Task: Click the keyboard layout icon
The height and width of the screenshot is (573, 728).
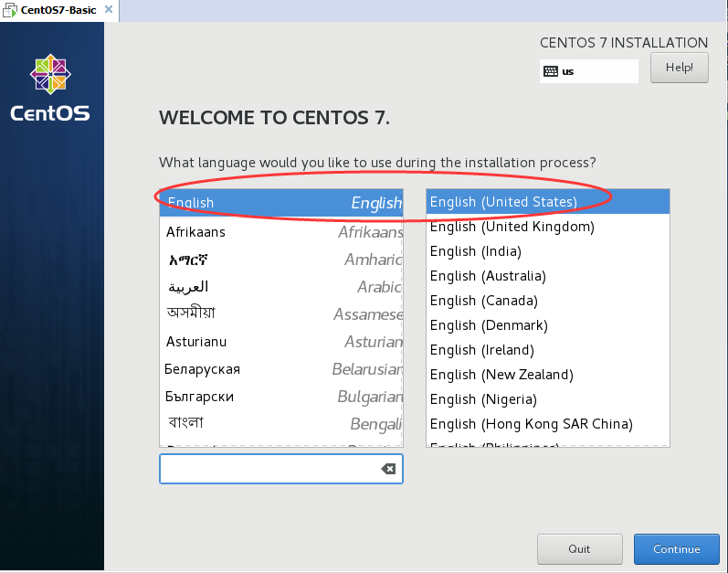Action: (551, 71)
